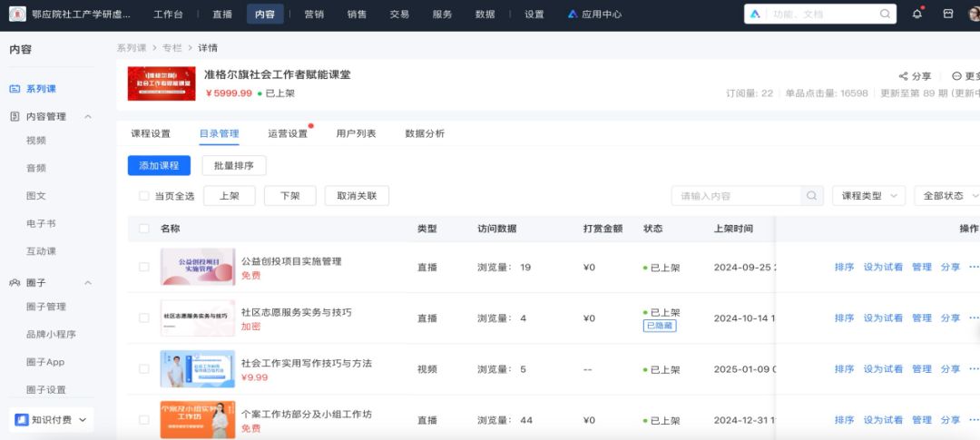The width and height of the screenshot is (980, 440).
Task: Open the store icon beside notification bell
Action: click(x=947, y=14)
